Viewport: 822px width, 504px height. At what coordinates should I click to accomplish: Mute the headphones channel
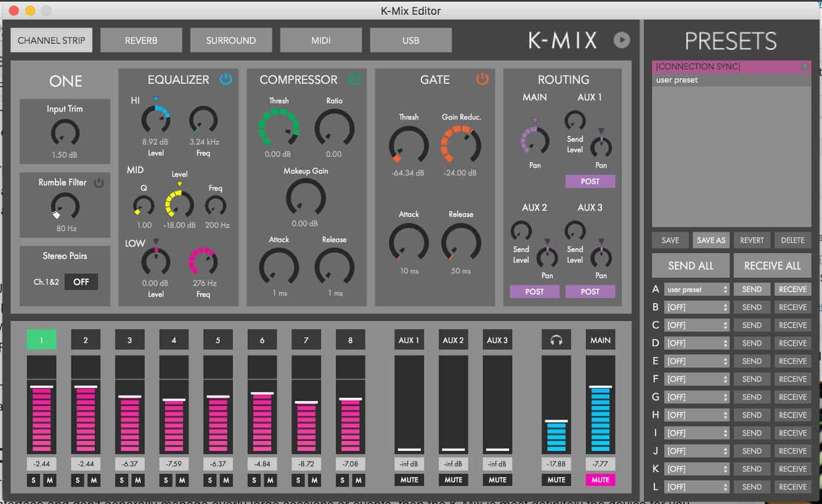coord(556,480)
